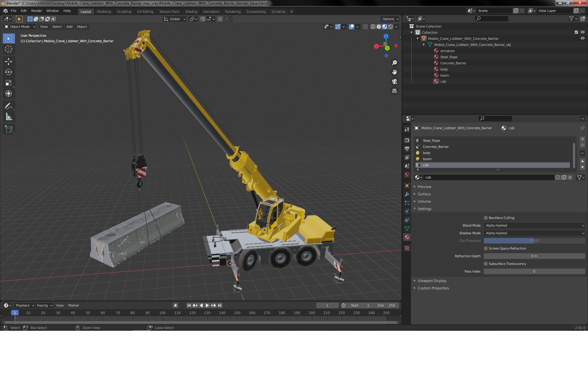Switch to wireframe viewport shading
588x378 pixels.
click(x=373, y=27)
